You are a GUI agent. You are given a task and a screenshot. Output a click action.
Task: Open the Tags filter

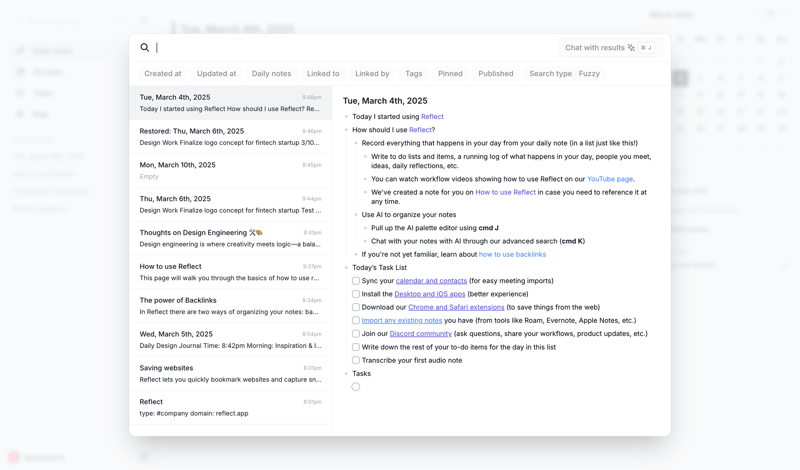[x=414, y=73]
